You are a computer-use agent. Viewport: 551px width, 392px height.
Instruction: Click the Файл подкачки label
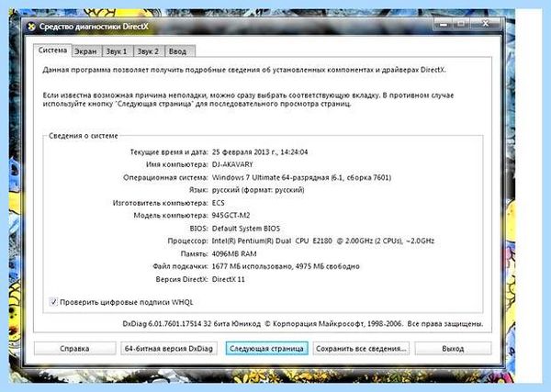180,266
